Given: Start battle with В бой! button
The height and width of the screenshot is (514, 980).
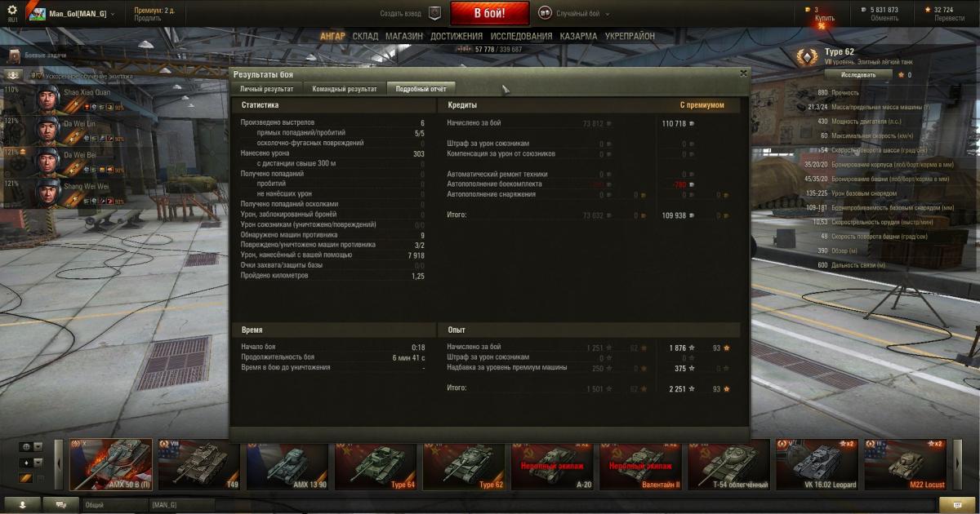Looking at the screenshot, I should pyautogui.click(x=490, y=13).
